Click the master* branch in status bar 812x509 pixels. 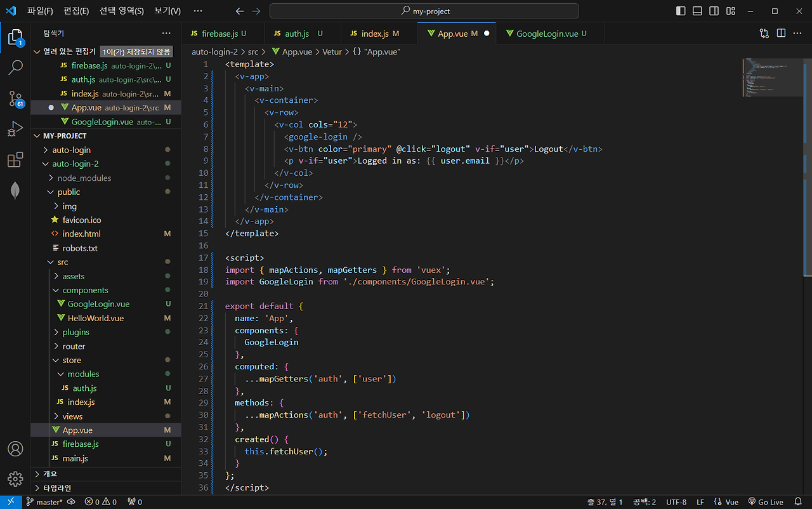coord(44,502)
